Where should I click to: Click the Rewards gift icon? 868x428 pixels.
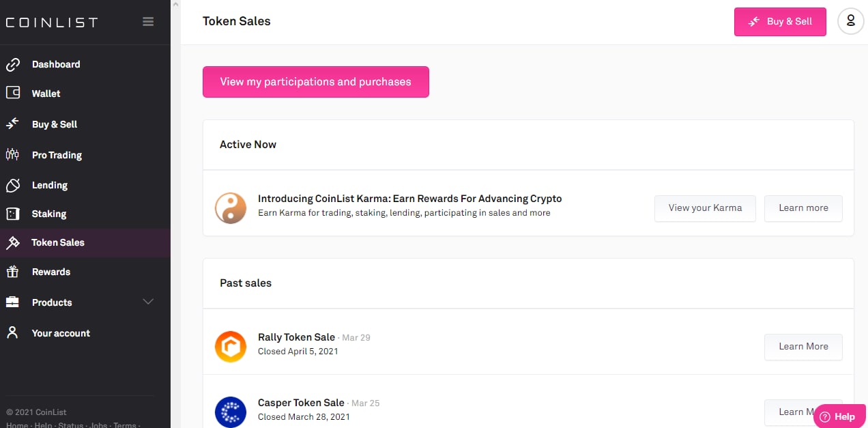tap(12, 272)
